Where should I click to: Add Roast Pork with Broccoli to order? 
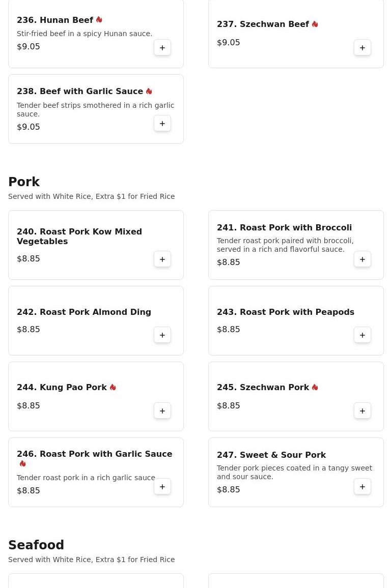click(x=362, y=259)
